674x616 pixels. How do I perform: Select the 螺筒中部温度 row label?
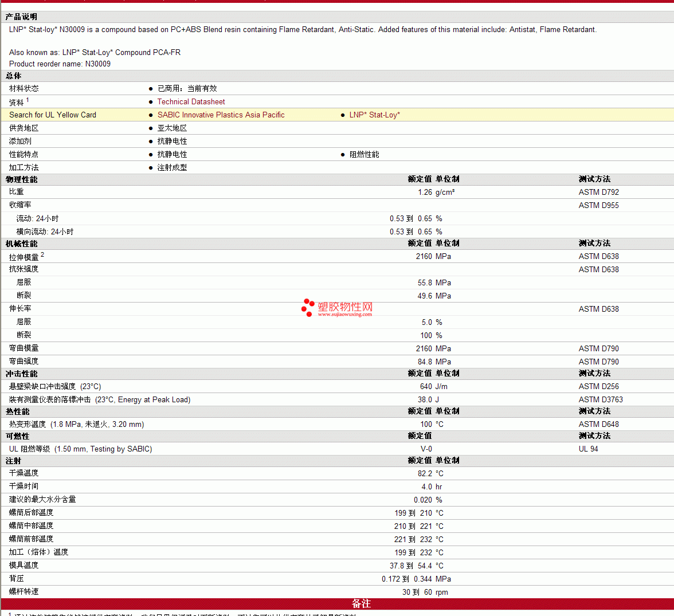[x=32, y=525]
